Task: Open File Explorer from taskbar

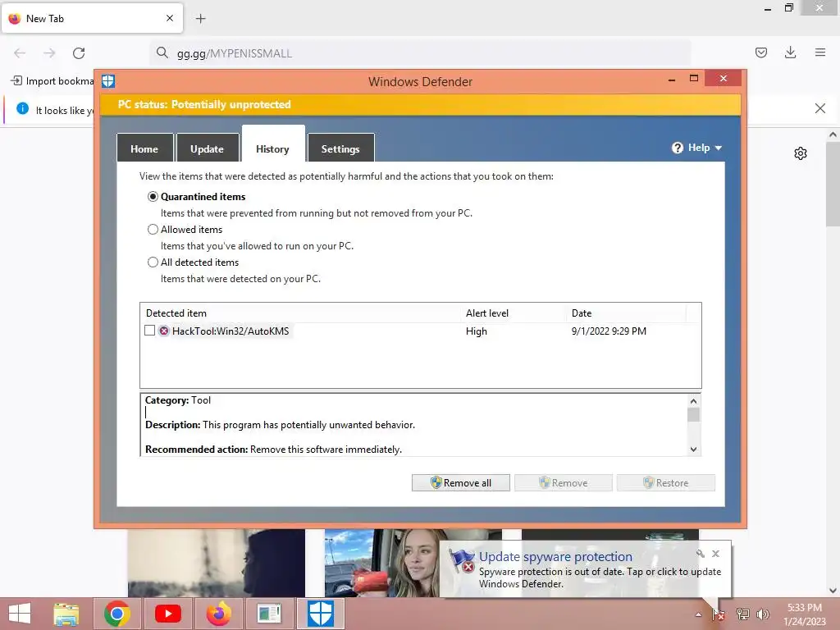Action: 66,614
